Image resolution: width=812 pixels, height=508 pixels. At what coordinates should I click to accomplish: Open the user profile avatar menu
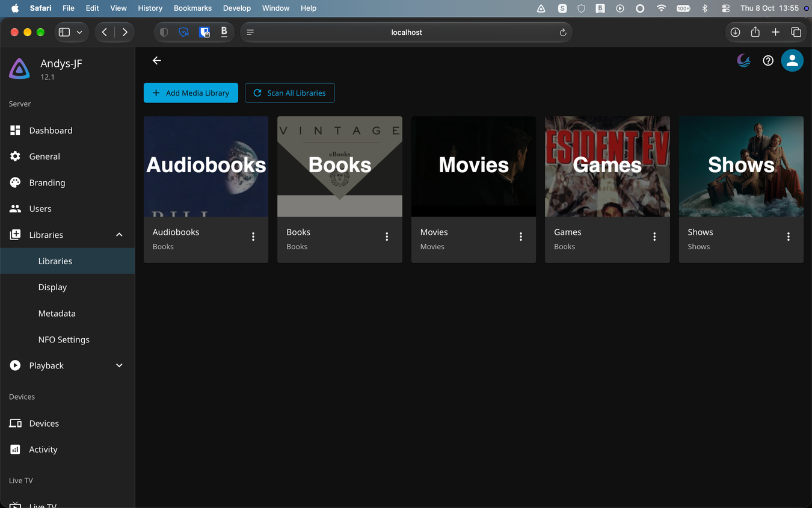pos(792,61)
